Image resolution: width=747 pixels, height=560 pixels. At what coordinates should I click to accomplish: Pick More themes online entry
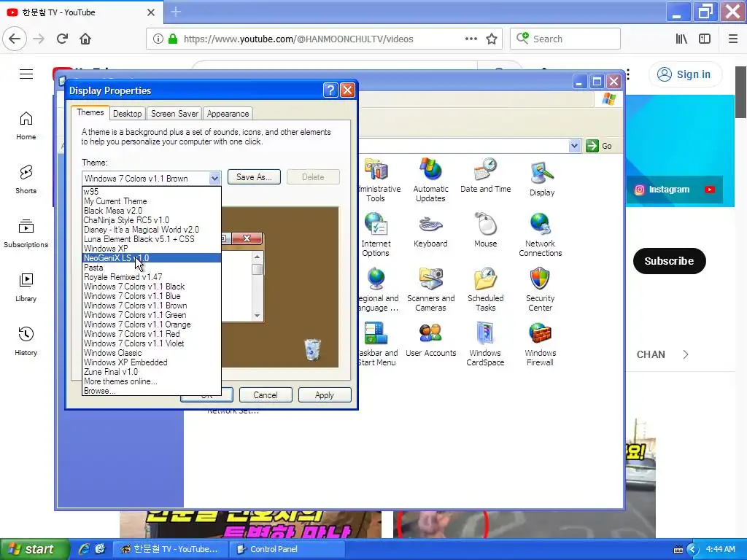(x=152, y=381)
